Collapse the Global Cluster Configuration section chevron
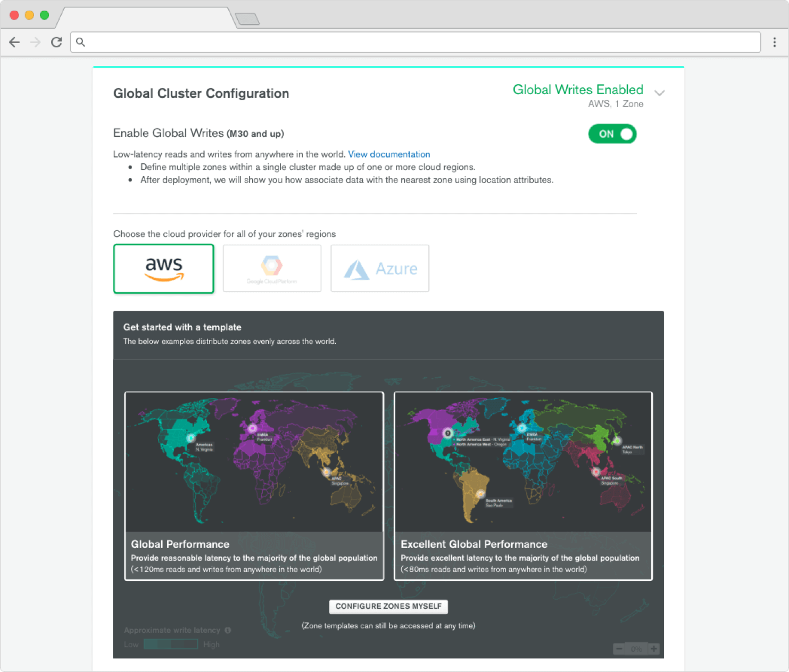The image size is (789, 672). click(x=659, y=93)
